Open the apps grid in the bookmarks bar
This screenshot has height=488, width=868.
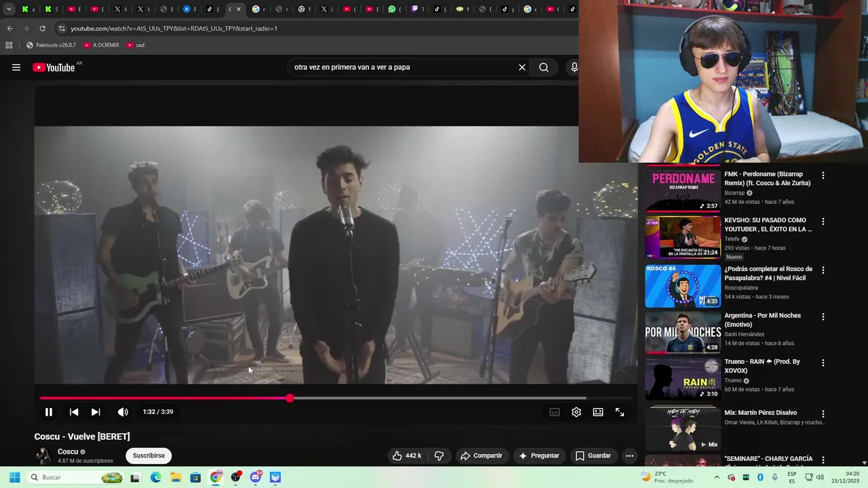coord(9,45)
